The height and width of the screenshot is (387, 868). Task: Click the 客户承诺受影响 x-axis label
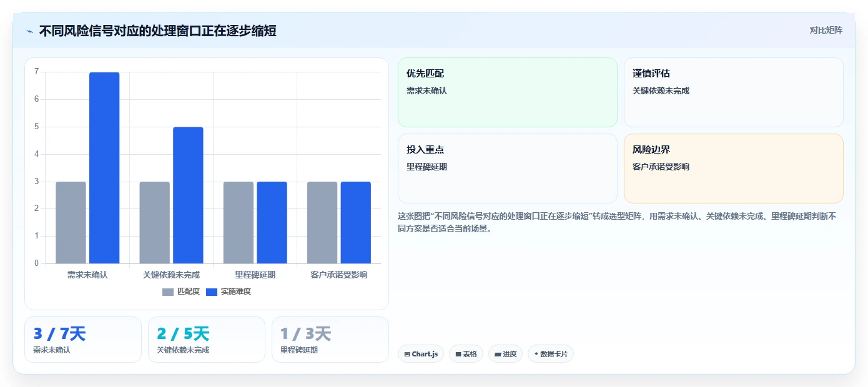pyautogui.click(x=339, y=275)
